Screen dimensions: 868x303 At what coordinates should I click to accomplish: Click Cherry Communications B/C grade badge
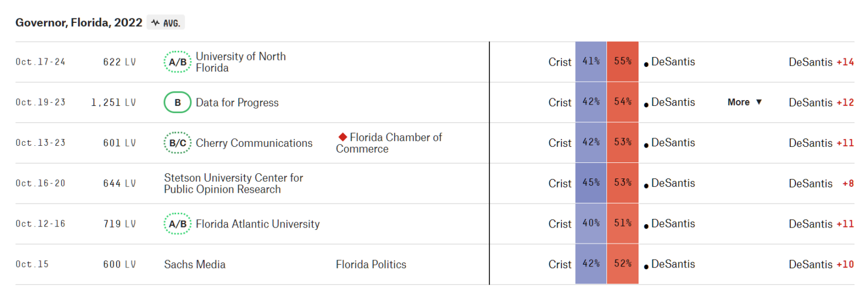pyautogui.click(x=178, y=143)
